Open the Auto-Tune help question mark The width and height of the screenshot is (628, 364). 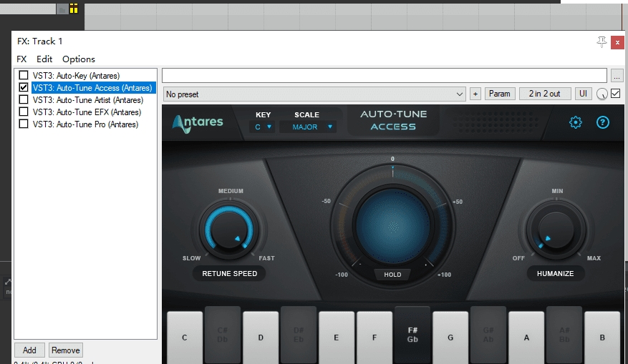coord(602,122)
